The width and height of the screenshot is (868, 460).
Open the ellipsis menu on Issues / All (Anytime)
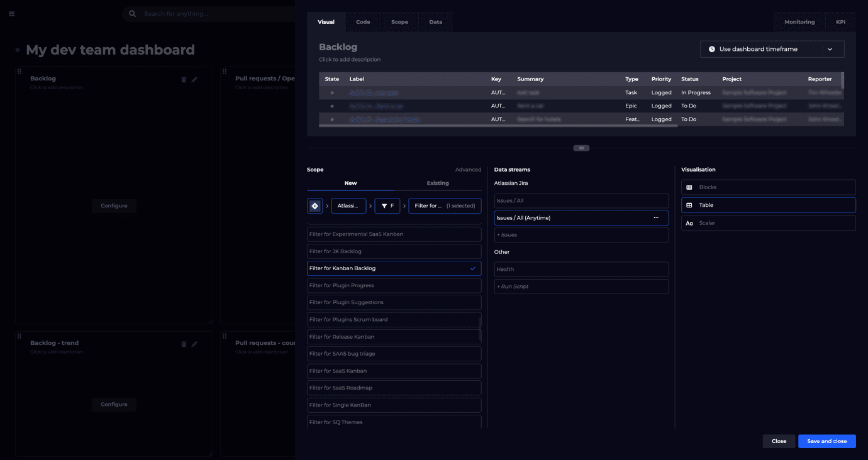(x=656, y=218)
